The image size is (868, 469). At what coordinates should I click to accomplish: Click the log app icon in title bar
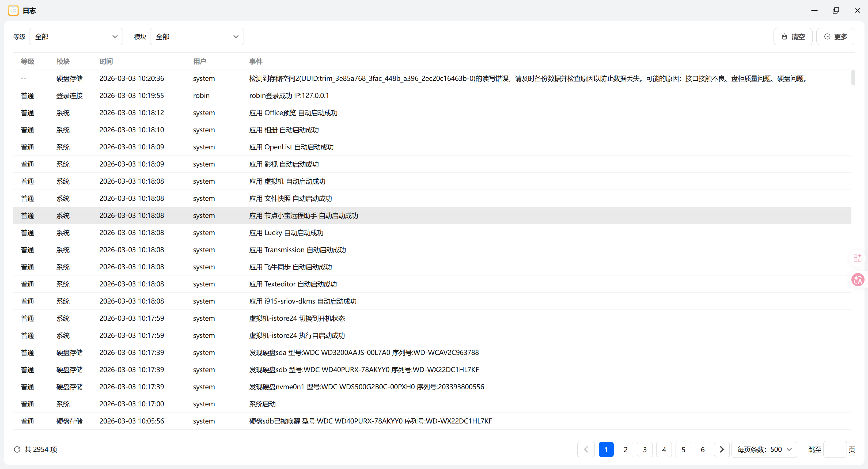point(13,10)
